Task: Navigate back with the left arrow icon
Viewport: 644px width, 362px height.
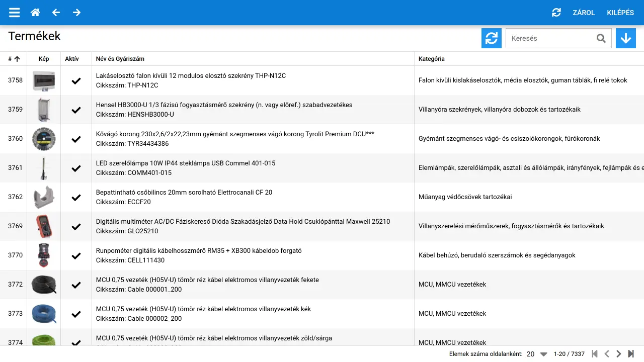Action: pos(56,12)
